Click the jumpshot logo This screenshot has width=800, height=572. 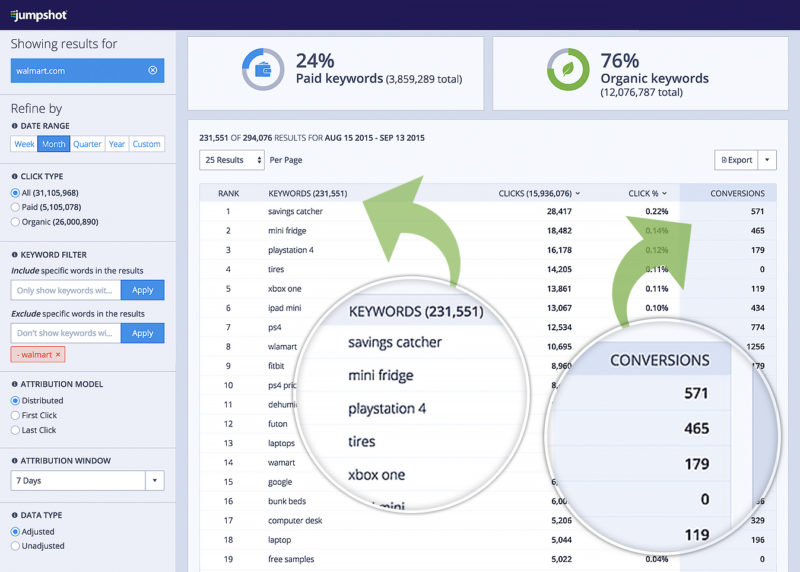click(39, 15)
